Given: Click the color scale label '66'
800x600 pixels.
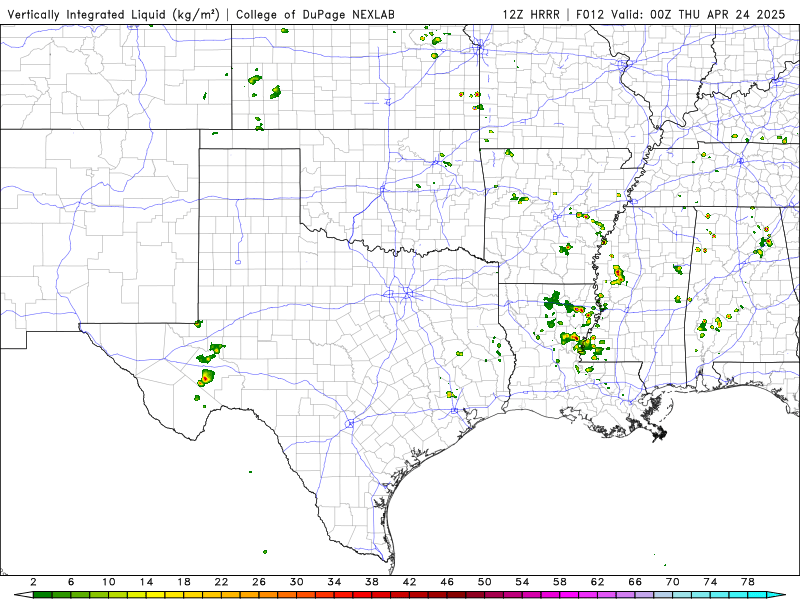Looking at the screenshot, I should click(x=635, y=582).
